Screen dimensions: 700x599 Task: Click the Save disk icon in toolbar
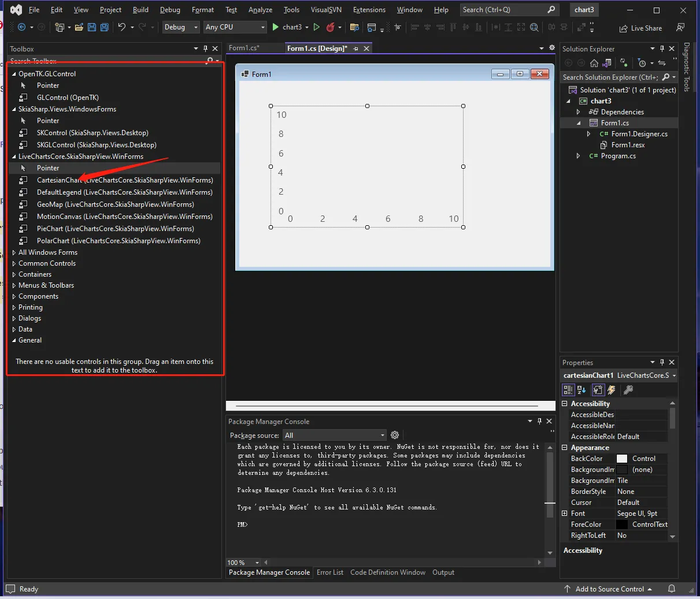coord(92,27)
